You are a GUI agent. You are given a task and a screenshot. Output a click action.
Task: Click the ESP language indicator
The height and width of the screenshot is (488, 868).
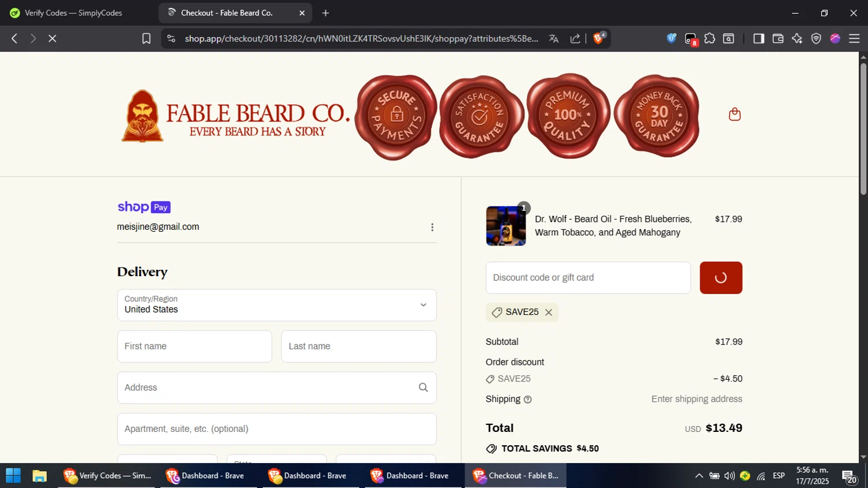(x=779, y=476)
